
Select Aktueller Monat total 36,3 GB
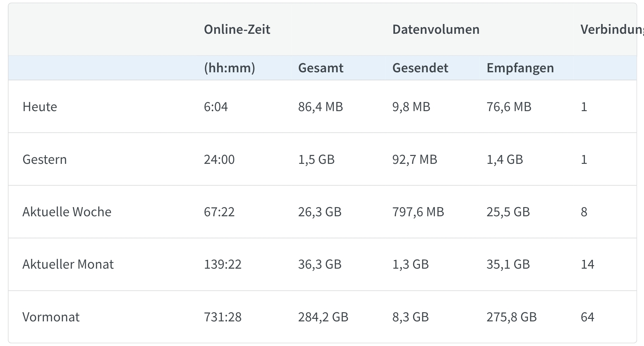click(319, 264)
